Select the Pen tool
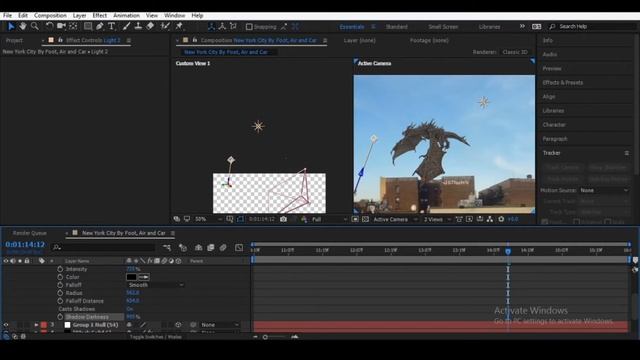 tap(100, 27)
